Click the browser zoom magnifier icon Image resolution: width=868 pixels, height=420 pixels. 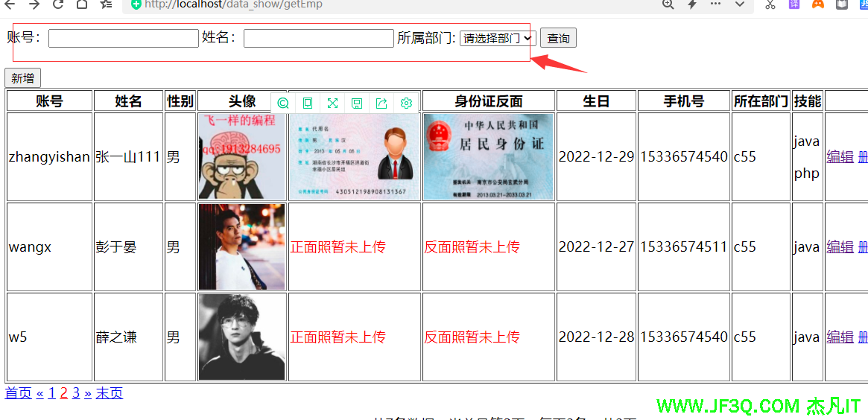[668, 4]
